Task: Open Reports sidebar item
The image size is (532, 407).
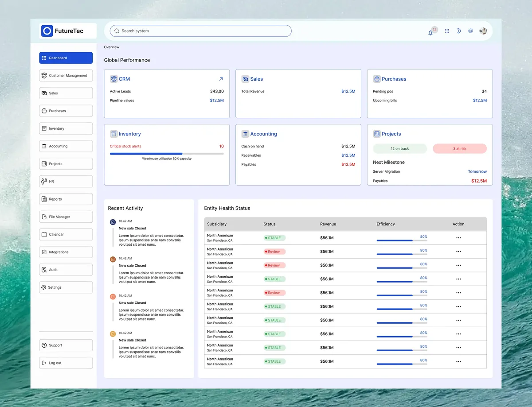Action: point(66,199)
